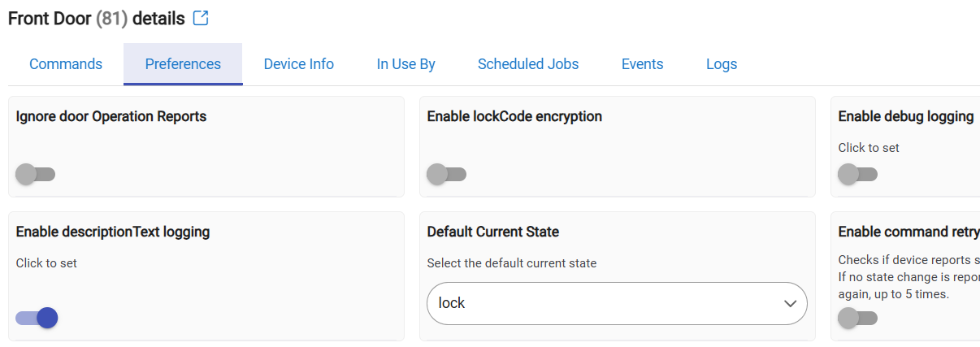Click the Enable descriptionText logging heading
Viewport: 980px width, 347px height.
[113, 232]
